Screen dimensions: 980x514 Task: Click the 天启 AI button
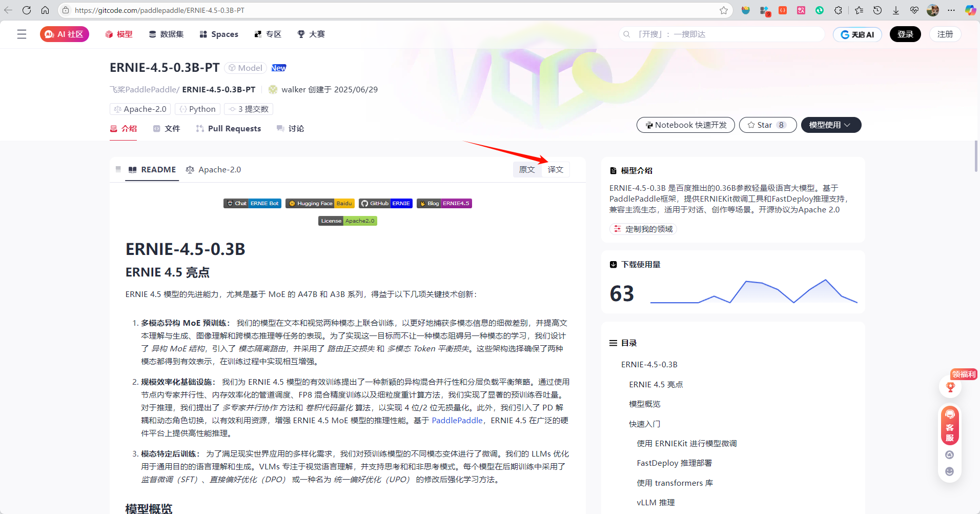click(x=857, y=34)
